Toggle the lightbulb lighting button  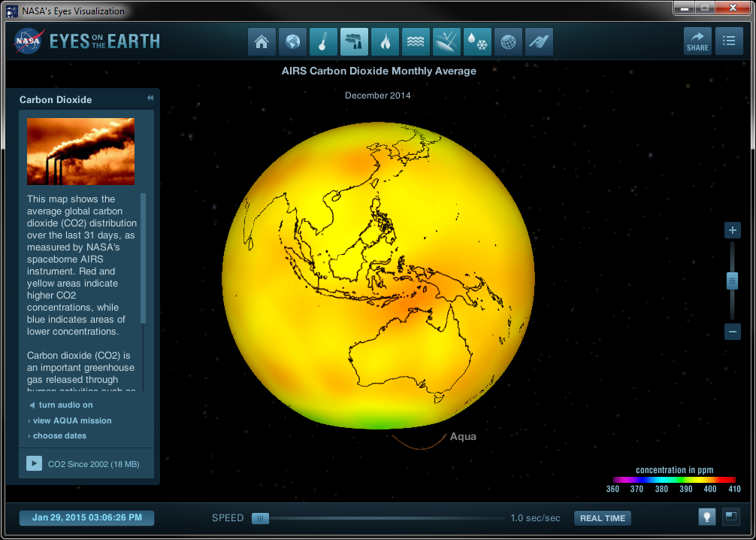(706, 517)
